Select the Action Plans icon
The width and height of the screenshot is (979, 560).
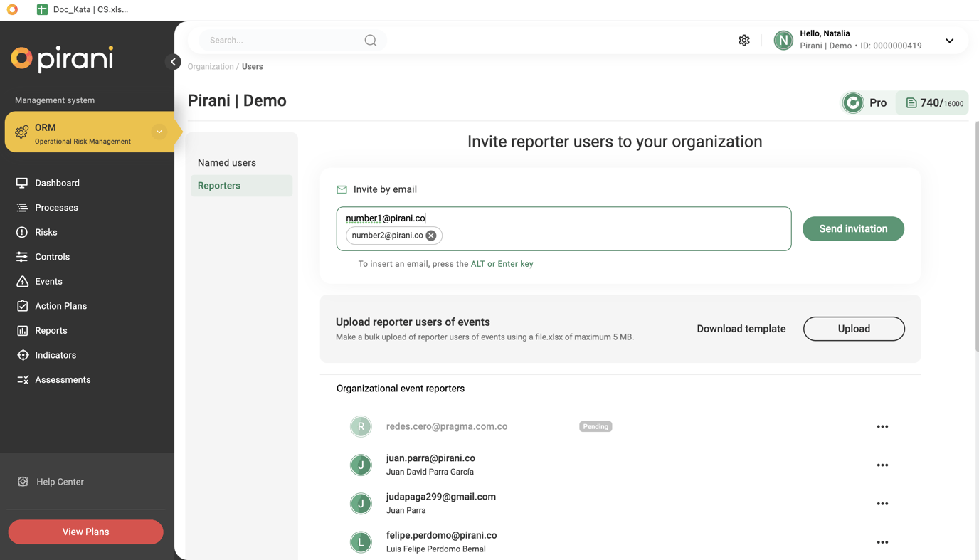21,305
